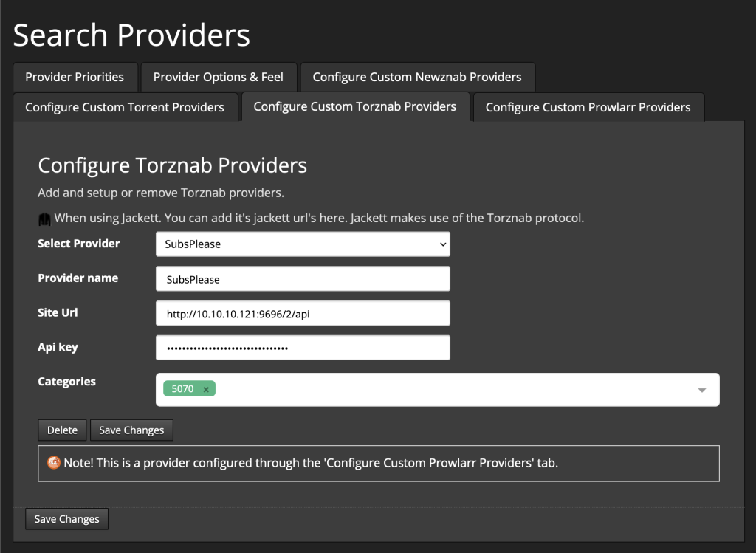The image size is (756, 553).
Task: Open Provider Options & Feel tab
Action: (x=219, y=77)
